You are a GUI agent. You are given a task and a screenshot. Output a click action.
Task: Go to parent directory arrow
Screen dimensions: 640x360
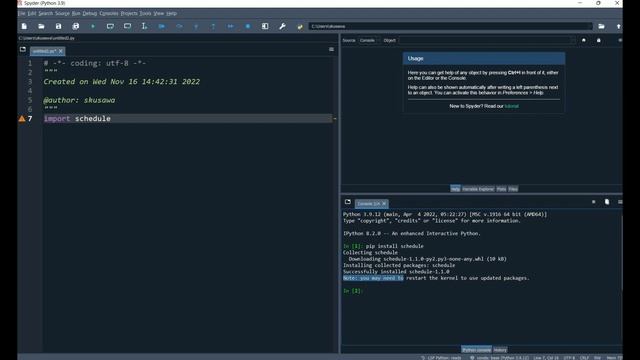tap(618, 26)
